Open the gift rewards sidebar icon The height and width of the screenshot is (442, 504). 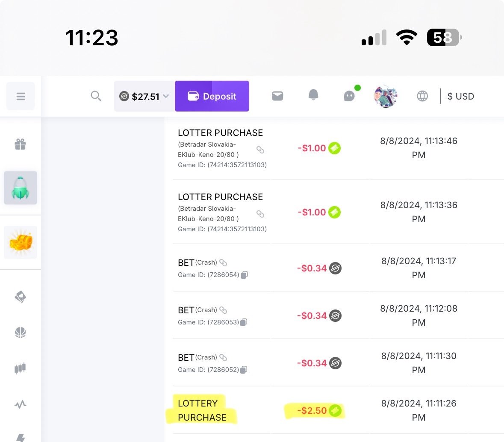21,144
